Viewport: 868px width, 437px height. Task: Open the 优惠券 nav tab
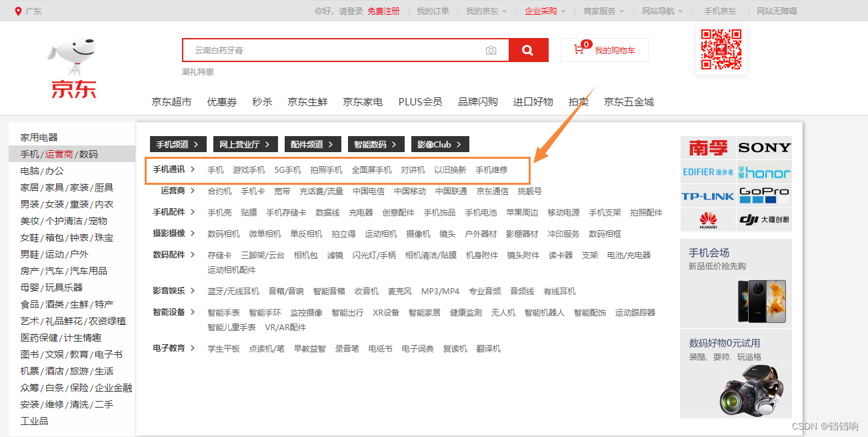(222, 102)
